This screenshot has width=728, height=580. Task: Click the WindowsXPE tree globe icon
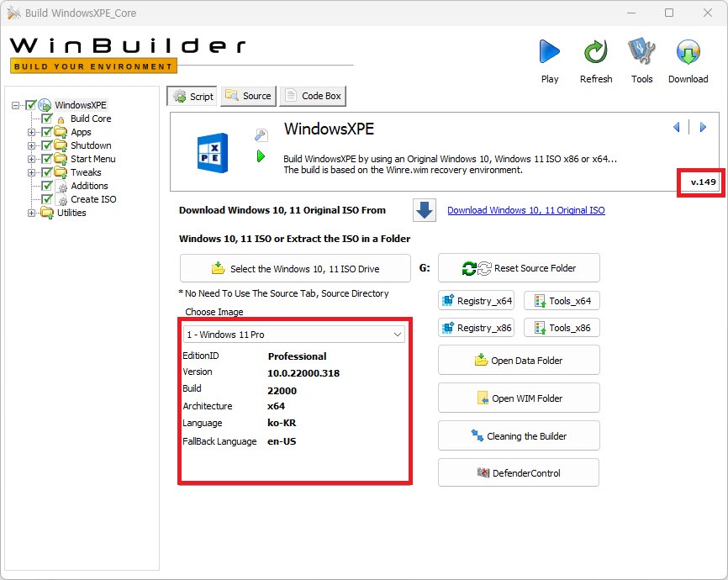45,105
